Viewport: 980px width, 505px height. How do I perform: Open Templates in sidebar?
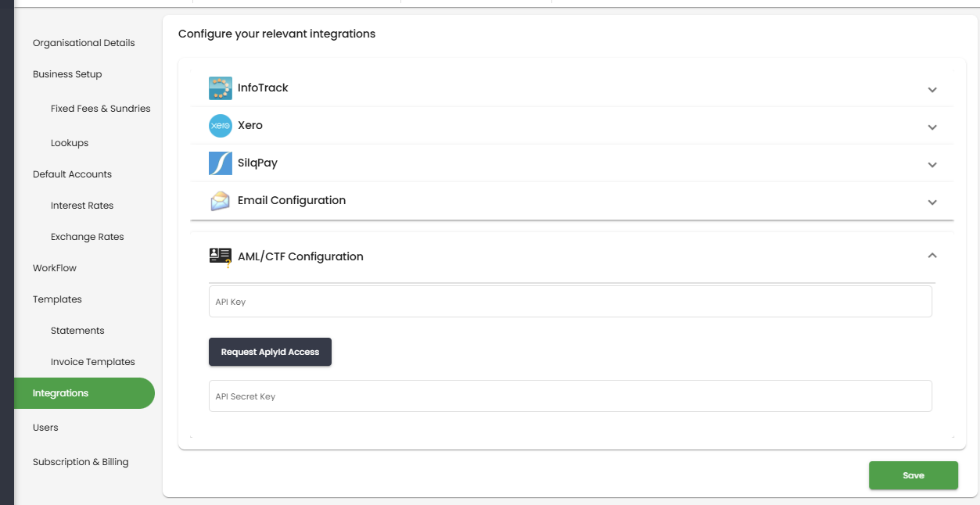(x=57, y=299)
